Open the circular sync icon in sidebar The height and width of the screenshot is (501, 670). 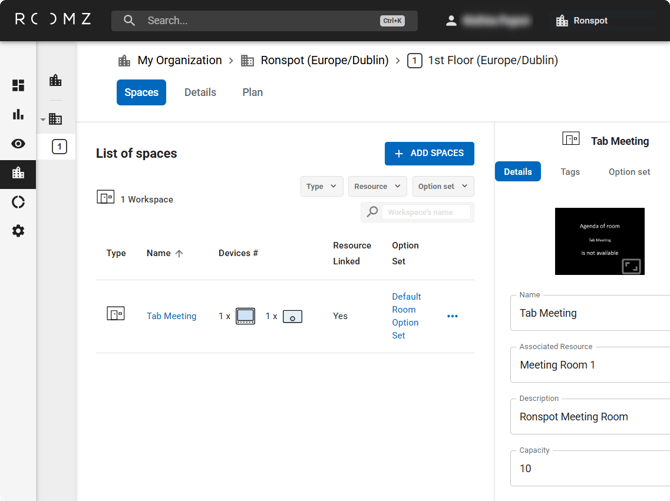[x=18, y=202]
